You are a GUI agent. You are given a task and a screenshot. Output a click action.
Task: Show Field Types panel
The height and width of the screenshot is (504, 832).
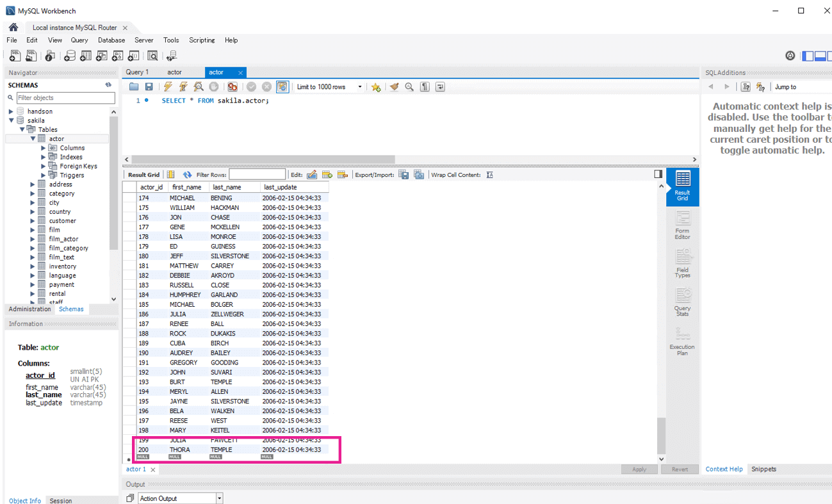[683, 263]
